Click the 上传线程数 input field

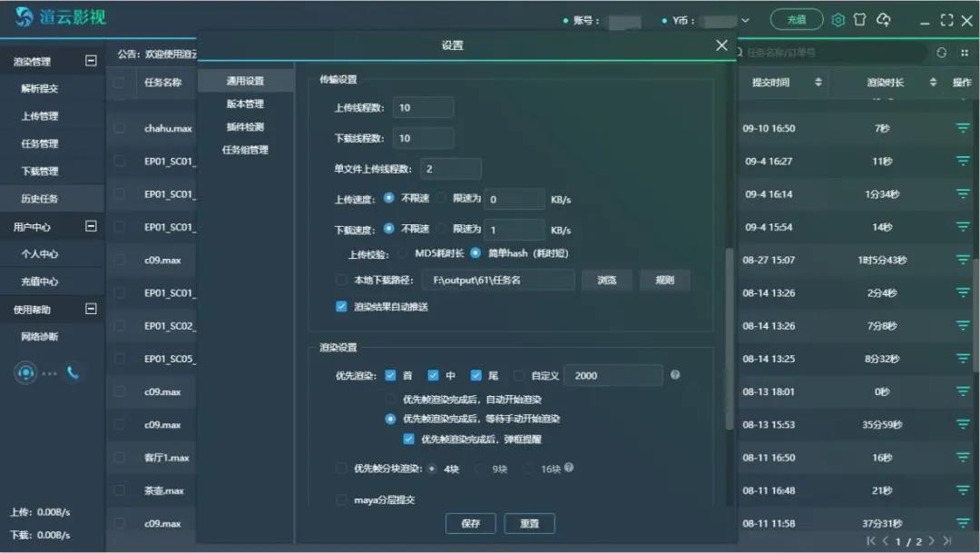click(424, 108)
